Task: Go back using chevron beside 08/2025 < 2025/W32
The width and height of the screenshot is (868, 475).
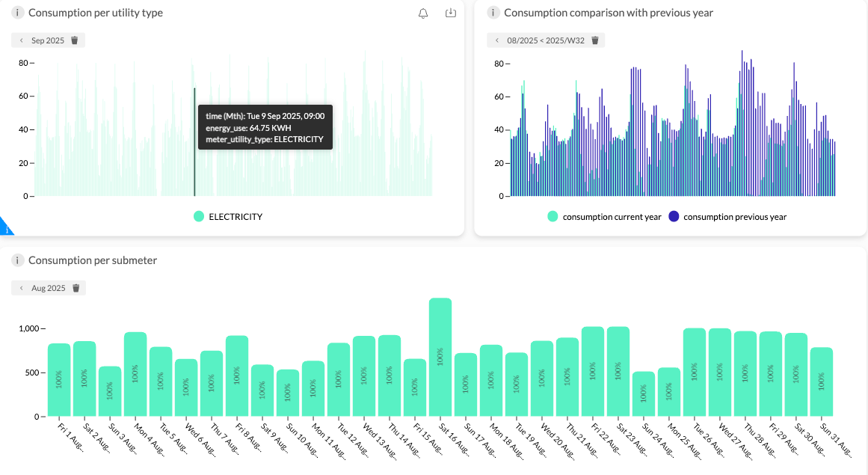Action: coord(497,40)
